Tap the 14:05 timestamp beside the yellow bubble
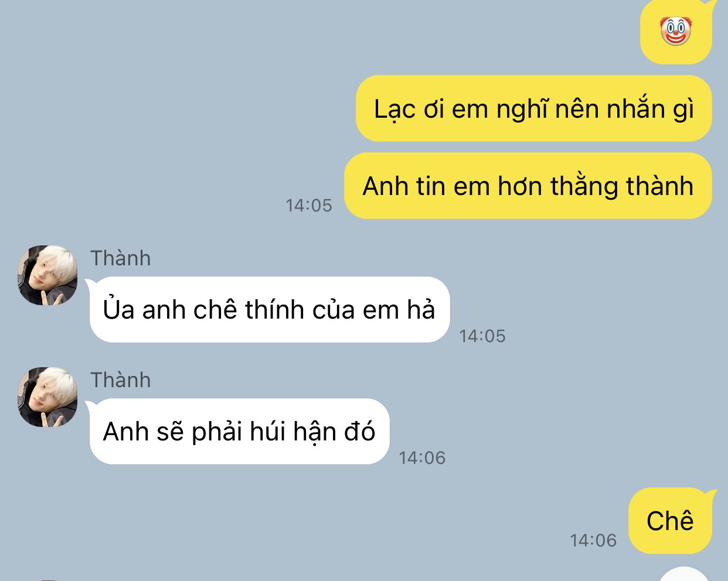This screenshot has height=581, width=728. tap(309, 206)
